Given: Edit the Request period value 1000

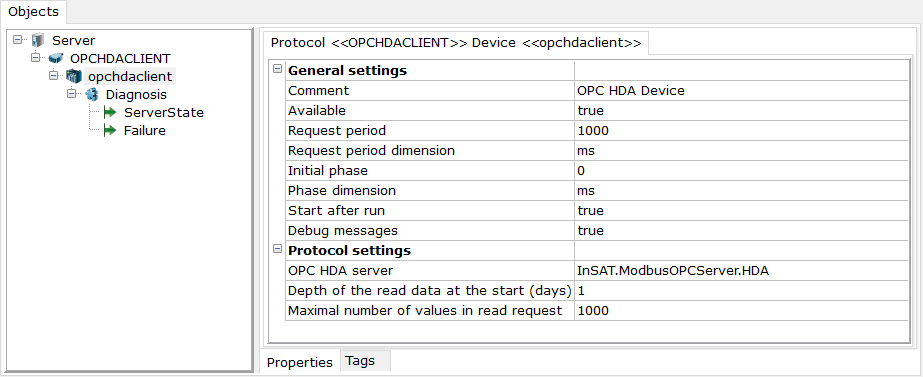Looking at the screenshot, I should click(x=741, y=130).
